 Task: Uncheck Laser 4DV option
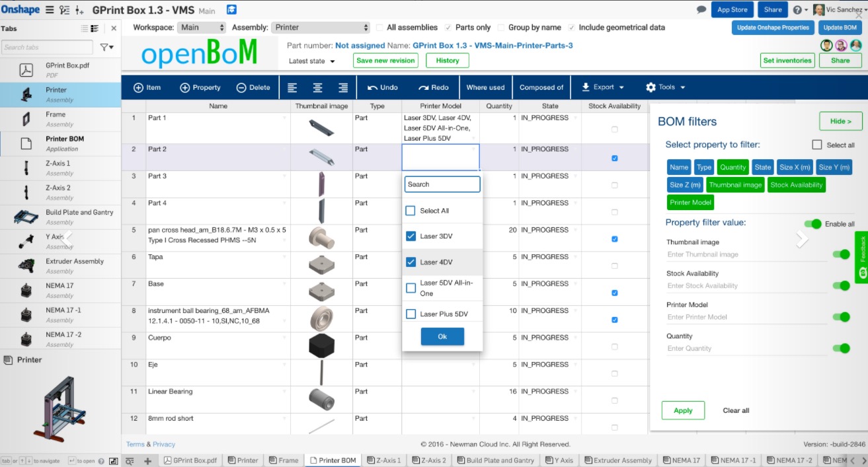[x=411, y=262]
